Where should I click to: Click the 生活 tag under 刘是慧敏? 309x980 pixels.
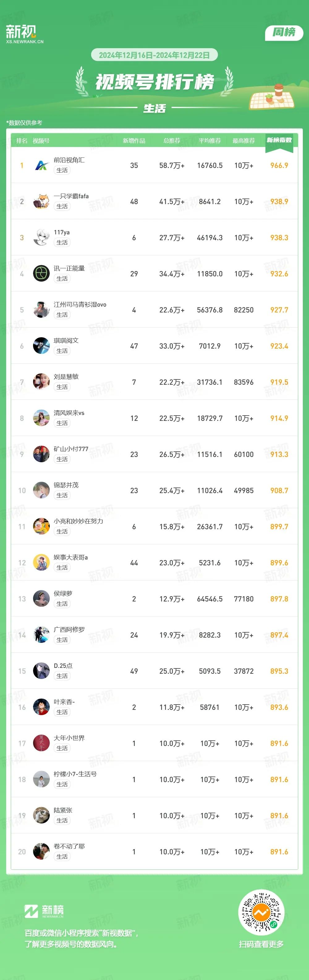coord(62,387)
